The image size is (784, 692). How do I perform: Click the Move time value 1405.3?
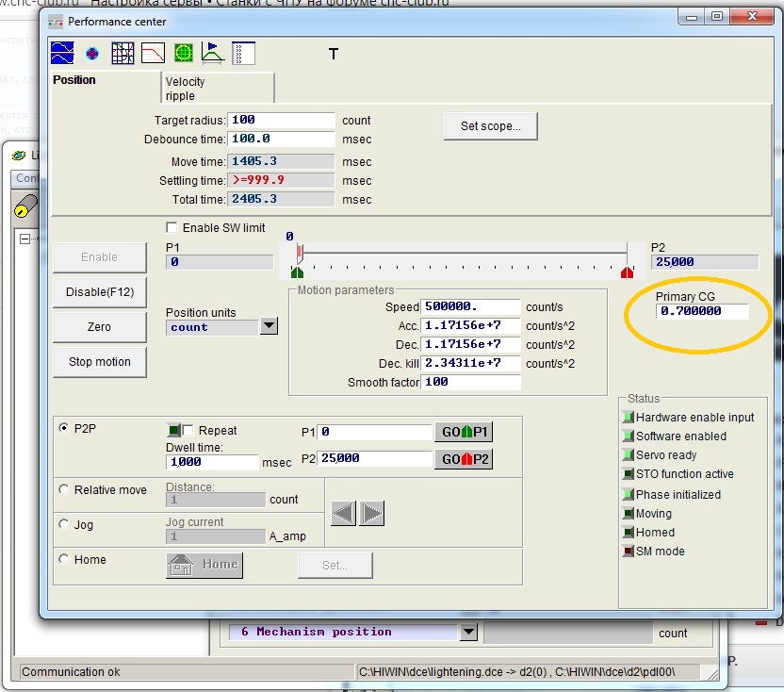tap(281, 161)
